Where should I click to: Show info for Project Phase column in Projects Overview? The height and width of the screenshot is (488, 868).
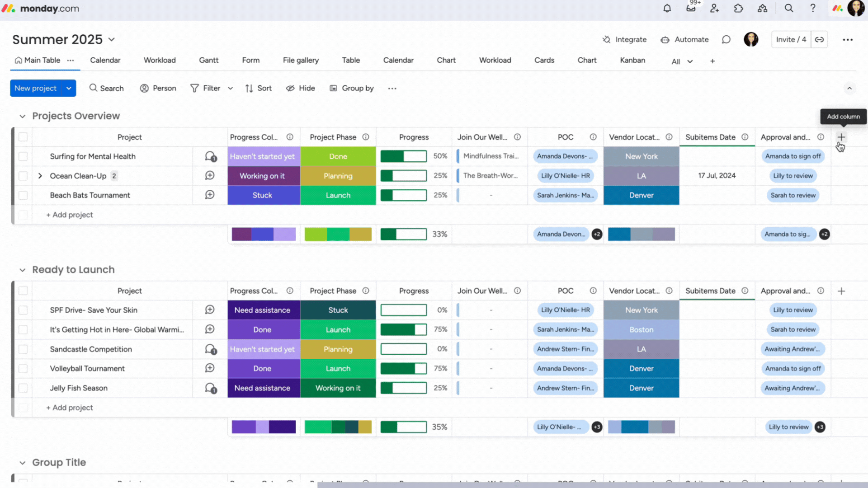(366, 137)
